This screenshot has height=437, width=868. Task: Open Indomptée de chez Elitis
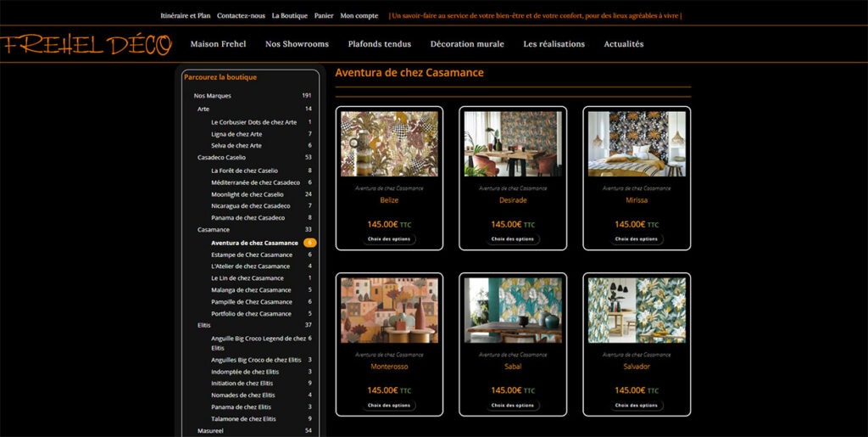pyautogui.click(x=245, y=372)
